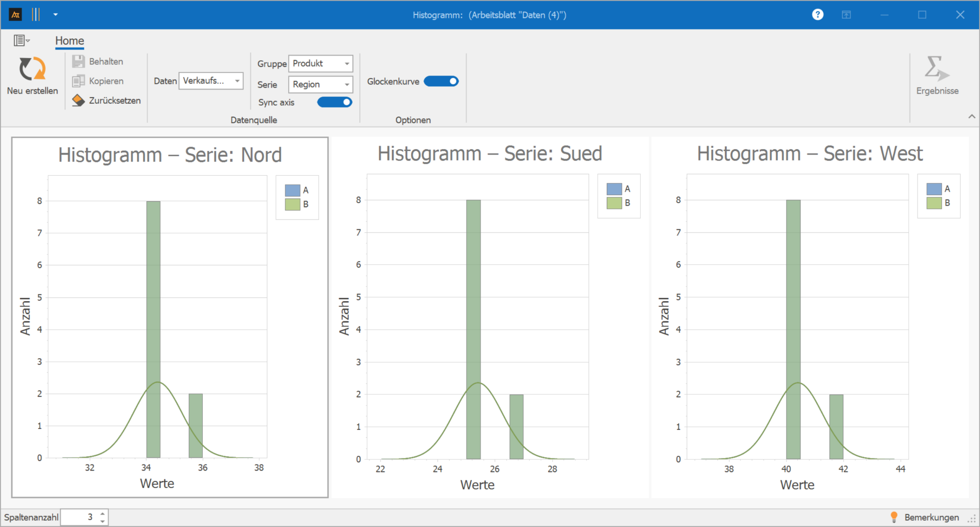Click the Behalten save icon
The image size is (980, 527).
pyautogui.click(x=78, y=61)
